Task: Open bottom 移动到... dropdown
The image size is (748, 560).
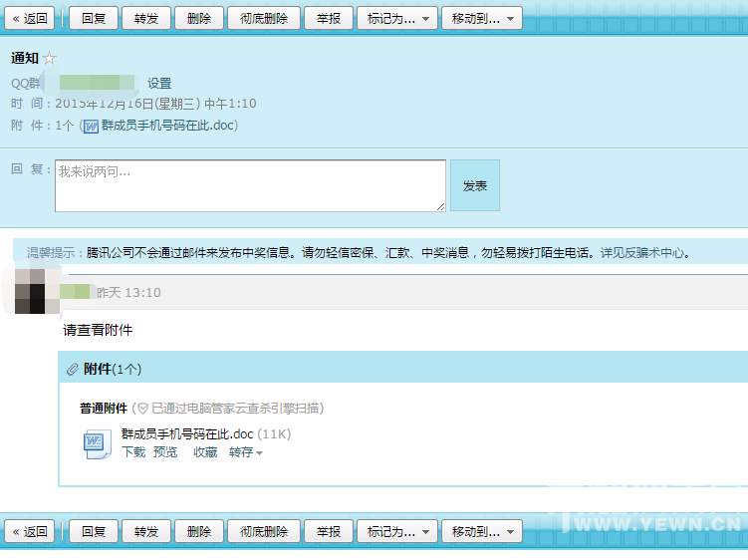Action: click(x=482, y=531)
